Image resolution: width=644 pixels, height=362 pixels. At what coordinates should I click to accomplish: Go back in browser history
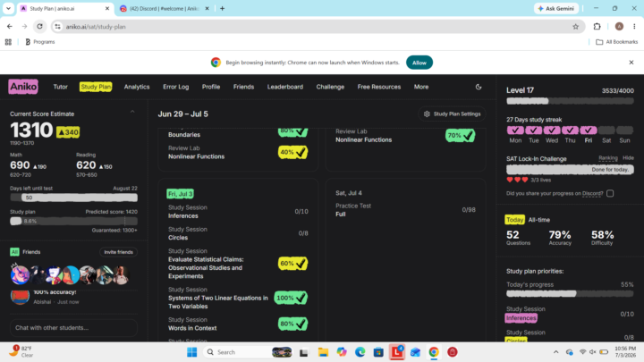point(10,27)
